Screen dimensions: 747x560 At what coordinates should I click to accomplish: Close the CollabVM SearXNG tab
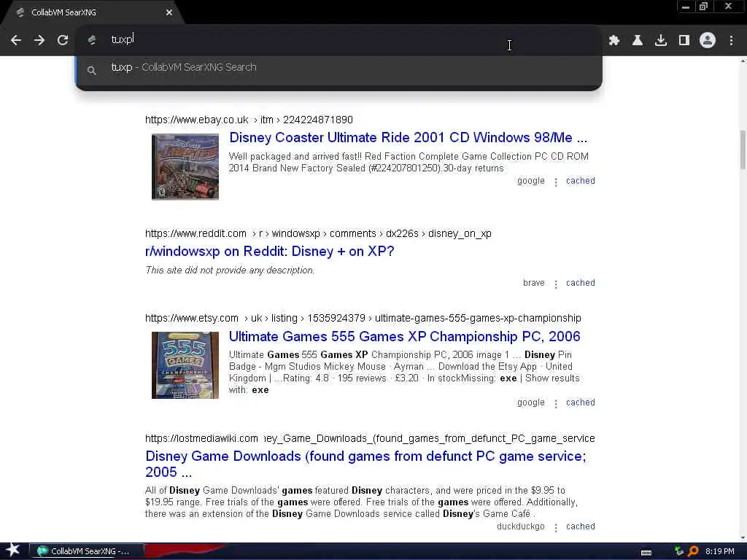point(169,12)
